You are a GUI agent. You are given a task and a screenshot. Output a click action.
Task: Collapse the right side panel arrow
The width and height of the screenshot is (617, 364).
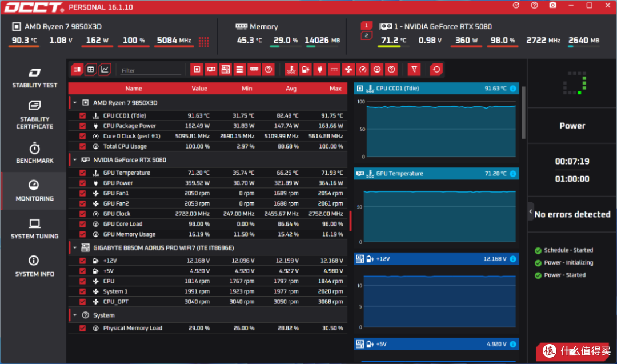pos(530,211)
